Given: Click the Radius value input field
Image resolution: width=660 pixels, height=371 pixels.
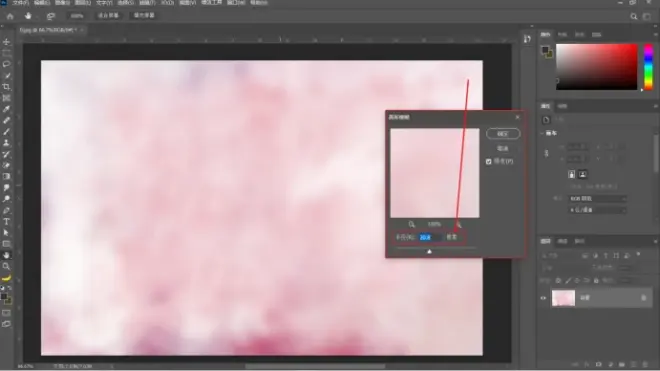Looking at the screenshot, I should pos(430,238).
